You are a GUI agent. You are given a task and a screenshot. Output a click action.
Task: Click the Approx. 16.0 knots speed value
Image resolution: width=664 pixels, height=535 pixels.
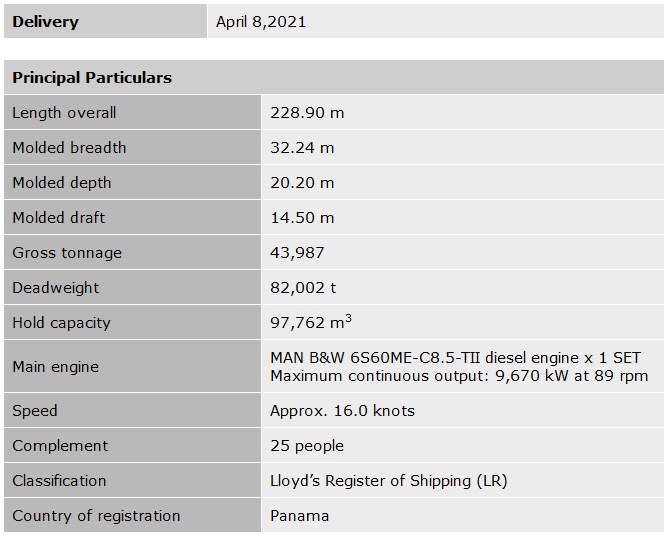point(342,411)
